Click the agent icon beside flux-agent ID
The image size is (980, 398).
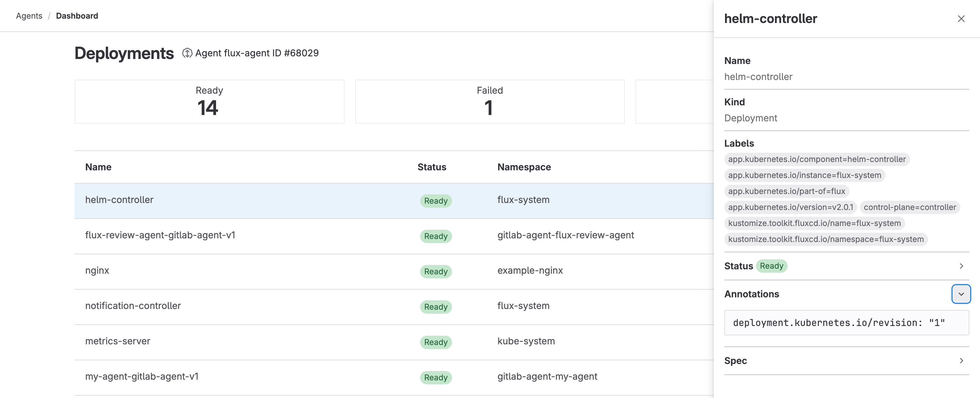[187, 53]
